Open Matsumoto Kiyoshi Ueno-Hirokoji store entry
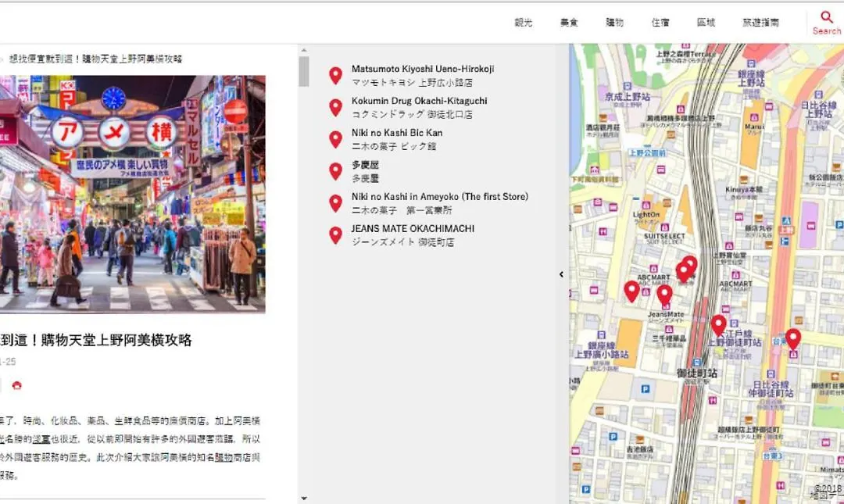The width and height of the screenshot is (844, 504). [x=423, y=75]
